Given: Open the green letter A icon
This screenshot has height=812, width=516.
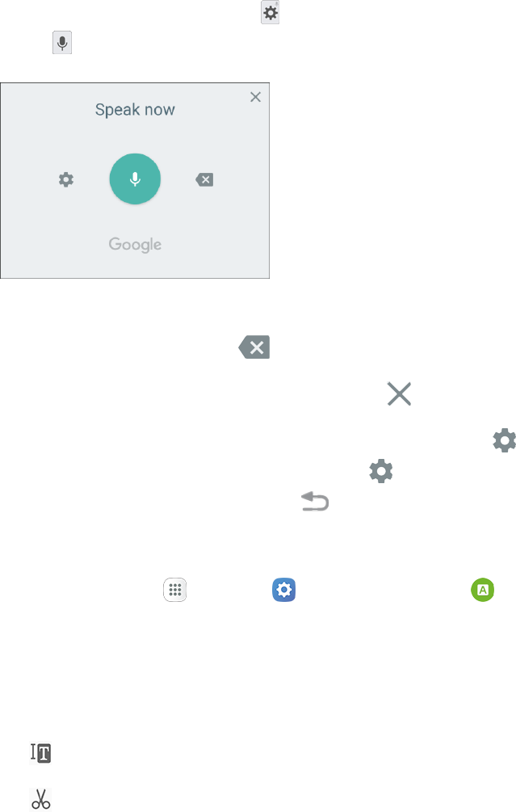Looking at the screenshot, I should click(483, 590).
